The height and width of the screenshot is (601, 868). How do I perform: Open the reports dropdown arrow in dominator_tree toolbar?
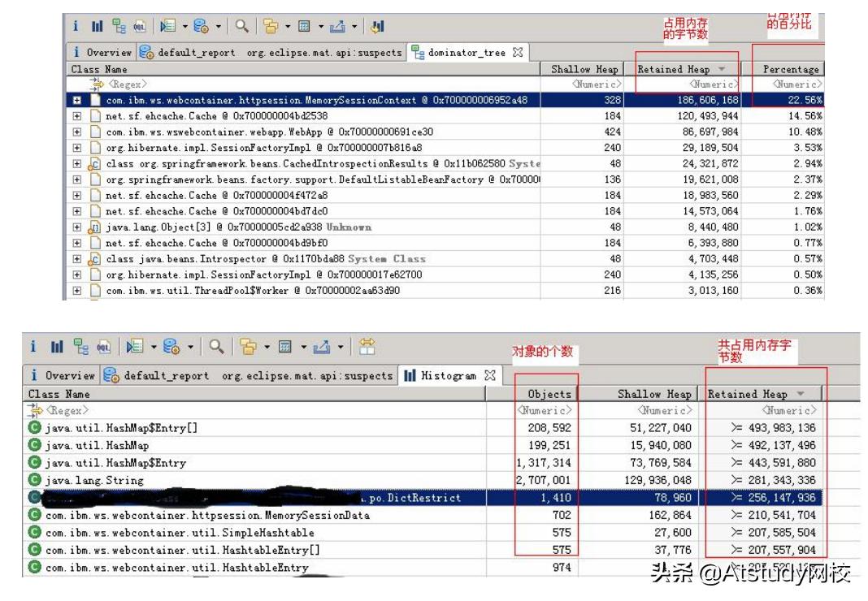[x=217, y=27]
